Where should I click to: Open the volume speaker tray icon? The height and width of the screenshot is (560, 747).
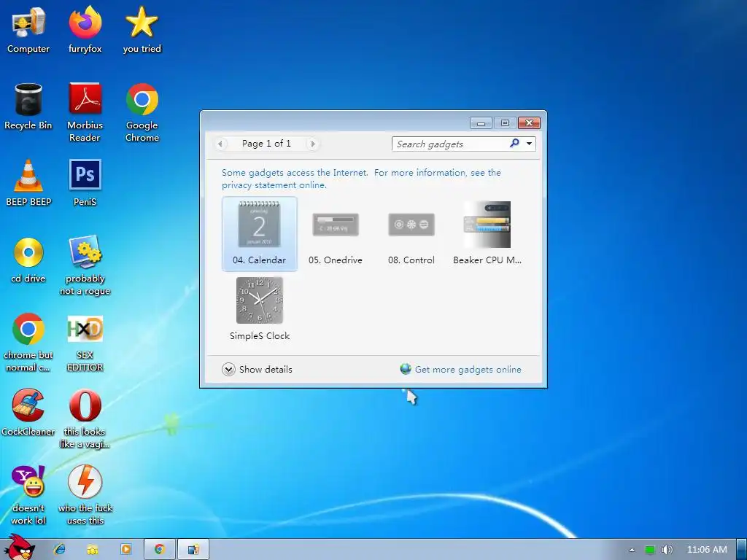[667, 550]
